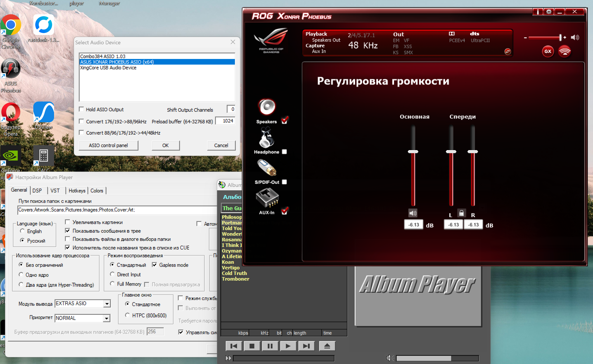The image size is (593, 364).
Task: Decrease volume with the minus sign
Action: click(525, 38)
